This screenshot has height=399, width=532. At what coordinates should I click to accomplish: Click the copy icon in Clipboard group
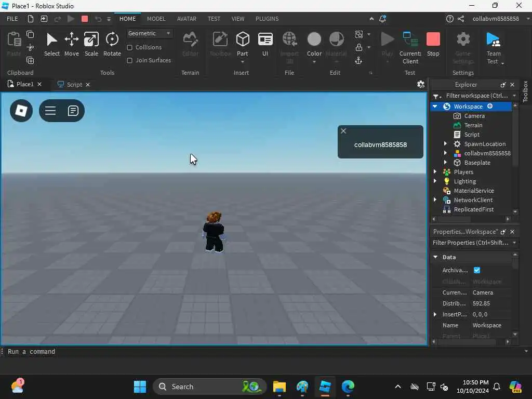tap(30, 34)
